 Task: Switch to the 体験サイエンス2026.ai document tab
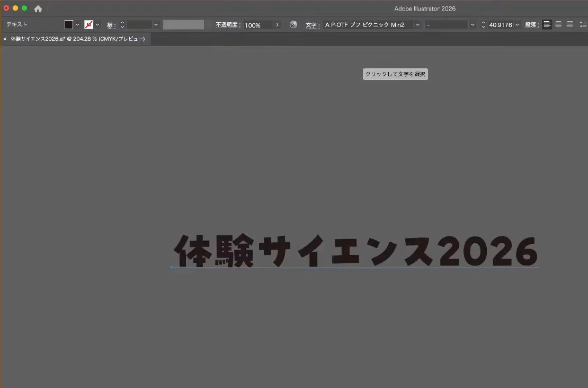[78, 39]
